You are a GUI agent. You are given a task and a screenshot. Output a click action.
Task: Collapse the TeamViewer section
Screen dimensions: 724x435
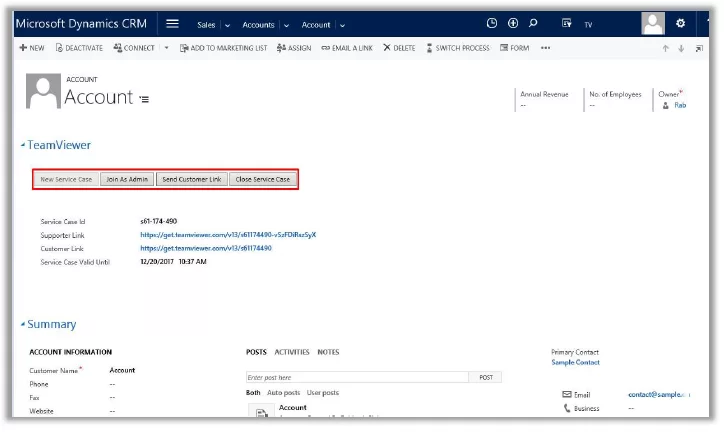[23, 146]
